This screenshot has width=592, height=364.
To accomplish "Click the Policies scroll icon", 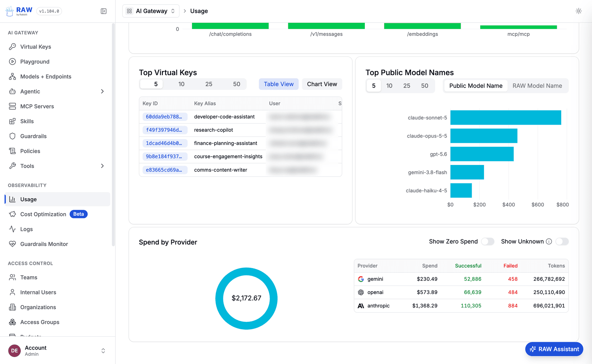I will point(13,151).
